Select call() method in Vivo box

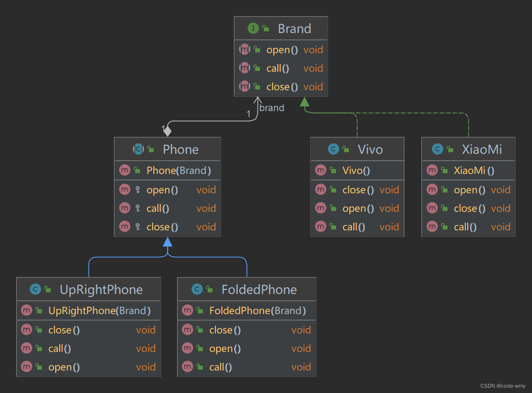(357, 227)
